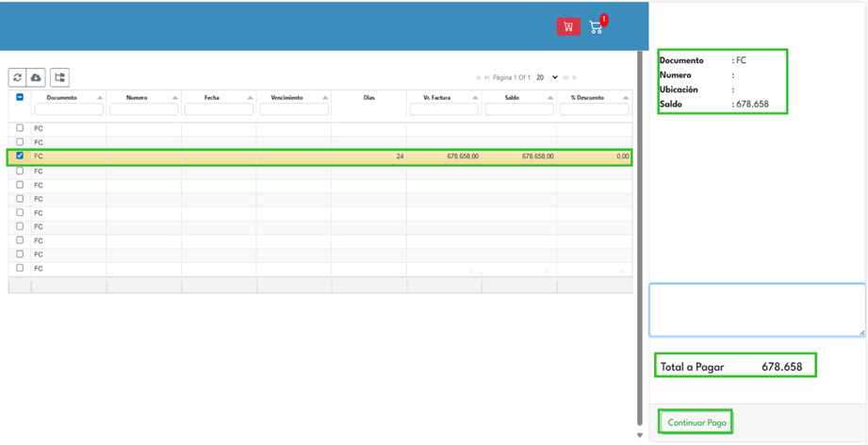The image size is (868, 445).
Task: Click the Fecha column header
Action: 212,97
